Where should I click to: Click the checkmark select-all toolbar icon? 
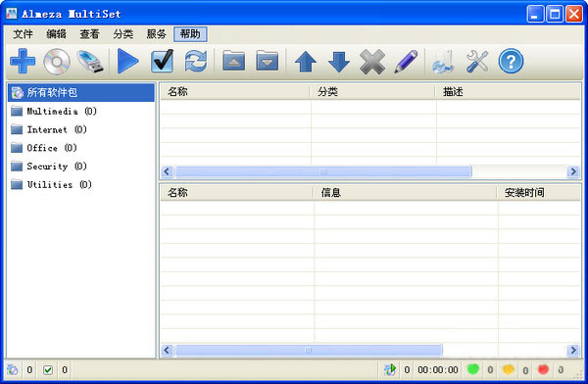162,61
